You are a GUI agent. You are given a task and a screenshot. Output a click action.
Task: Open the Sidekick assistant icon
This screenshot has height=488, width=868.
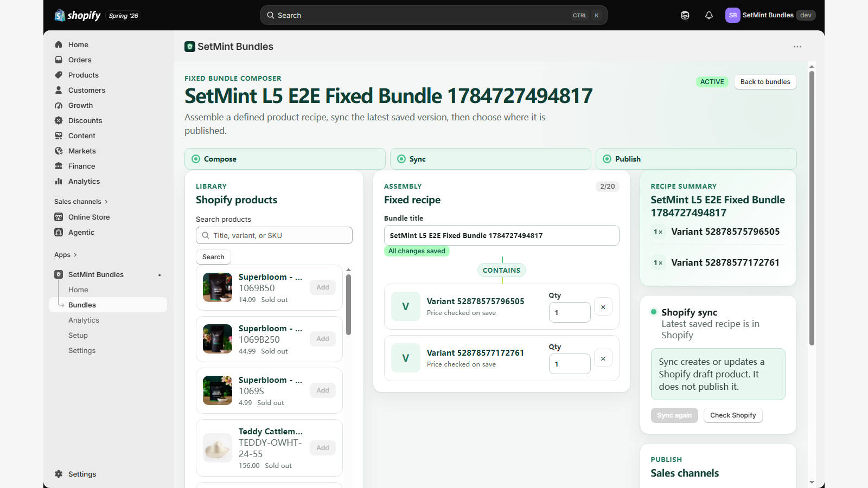tap(685, 15)
